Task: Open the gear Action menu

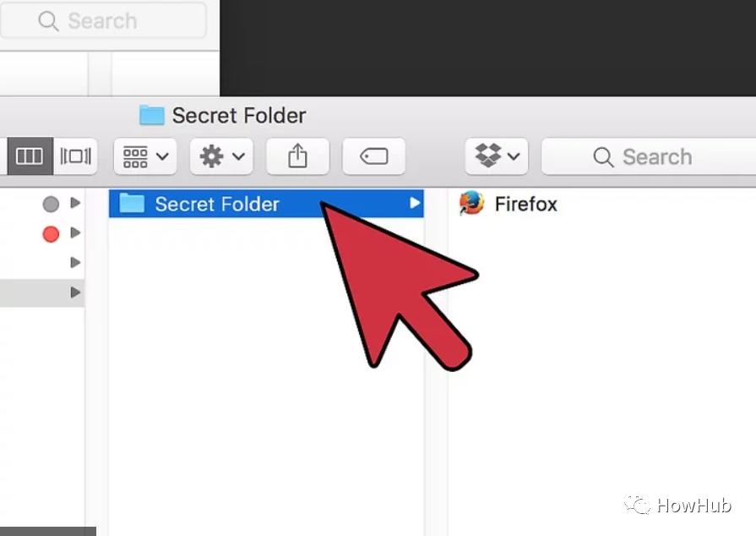Action: 222,156
